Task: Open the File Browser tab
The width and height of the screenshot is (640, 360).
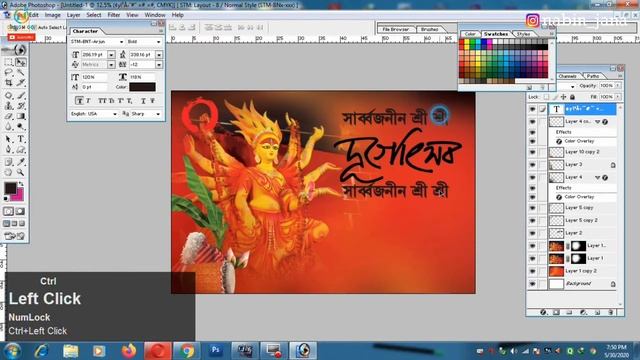Action: coord(396,29)
